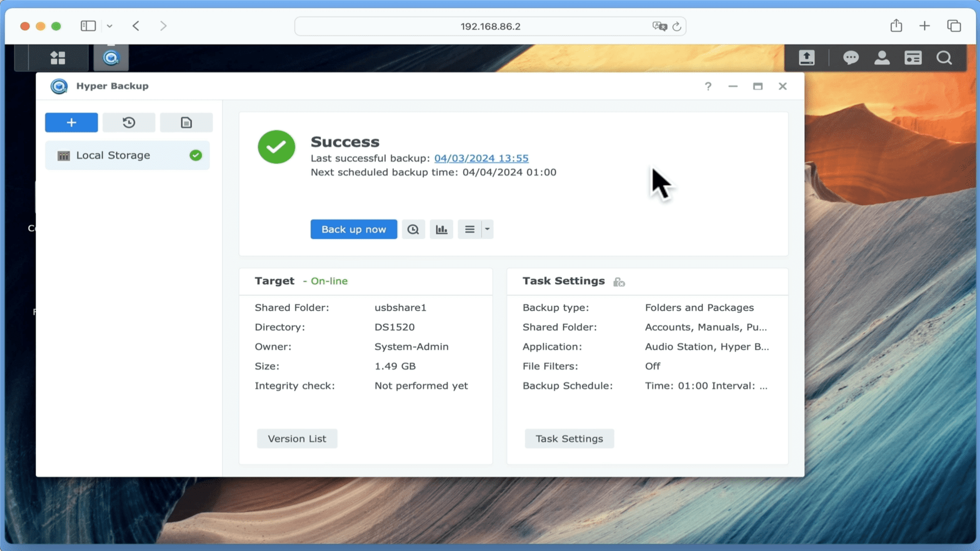Screen dimensions: 980x551
Task: Click the DS1520 directory value
Action: click(x=394, y=327)
